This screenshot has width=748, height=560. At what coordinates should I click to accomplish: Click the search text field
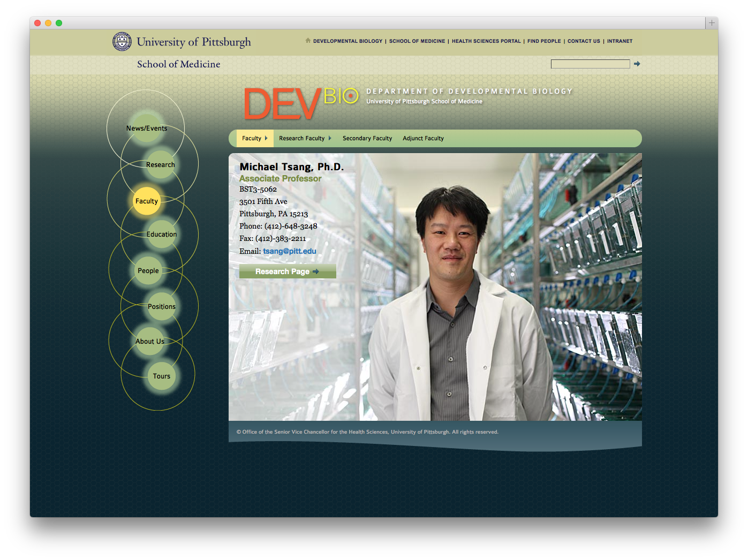click(x=590, y=64)
